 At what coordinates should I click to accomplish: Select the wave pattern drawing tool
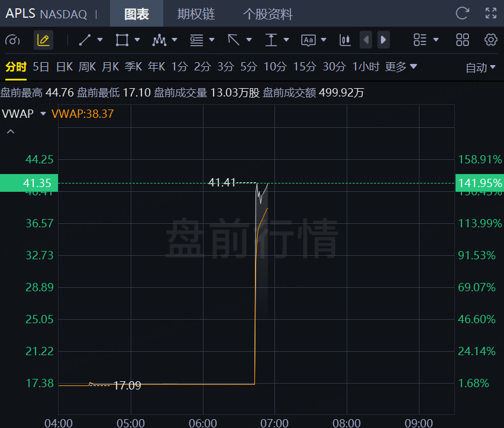pyautogui.click(x=160, y=40)
